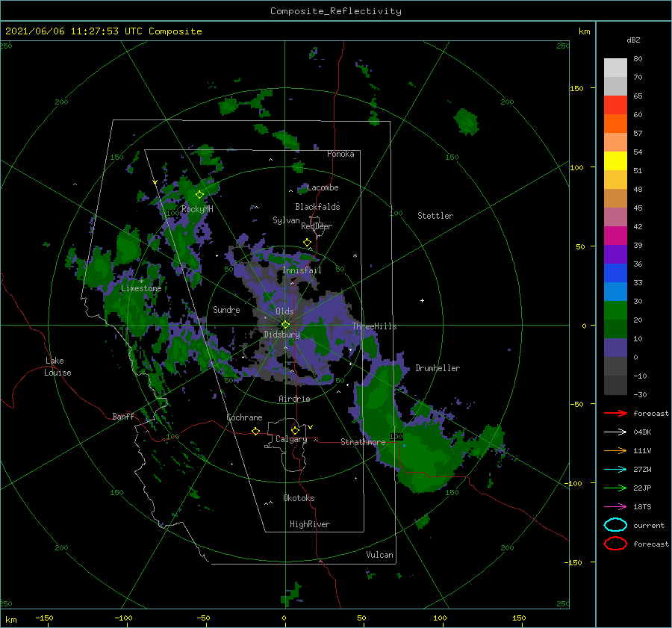Click the light gray 80 dBZ swatch

(x=615, y=67)
